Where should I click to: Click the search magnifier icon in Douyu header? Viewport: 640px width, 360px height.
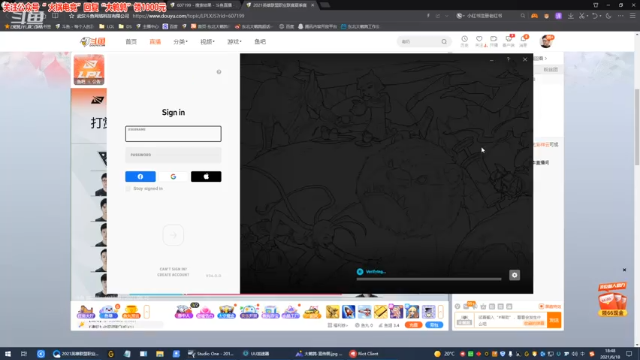(x=444, y=42)
